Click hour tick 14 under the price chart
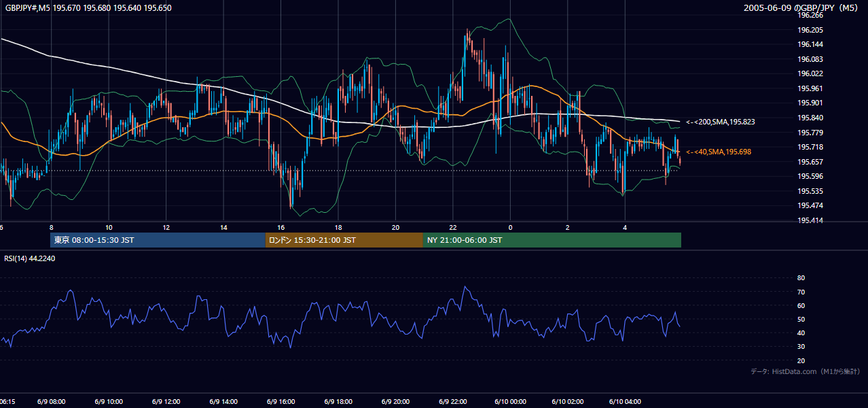868x408 pixels. [223, 227]
